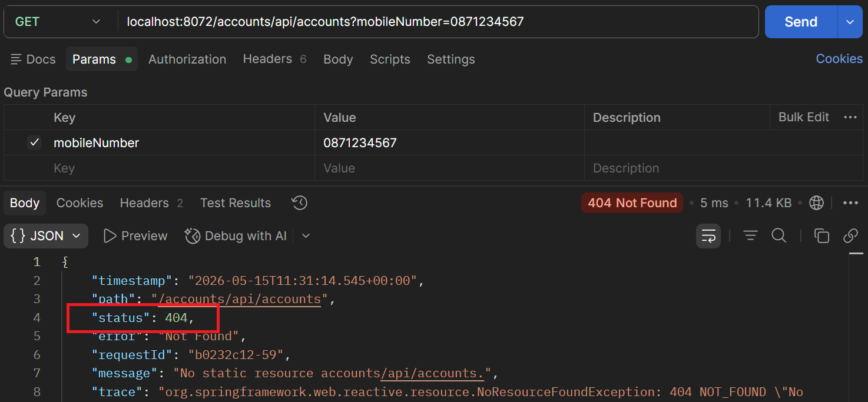The height and width of the screenshot is (402, 868).
Task: Click Debug with AI
Action: coord(236,236)
